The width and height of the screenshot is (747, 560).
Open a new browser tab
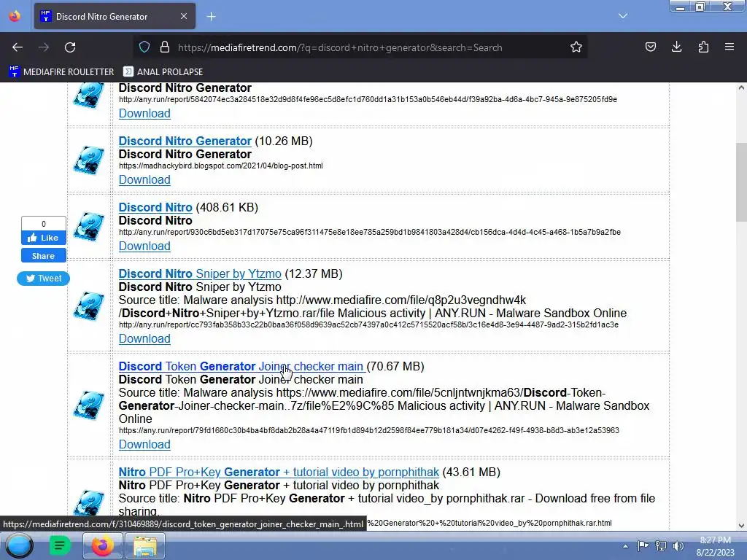[x=211, y=17]
